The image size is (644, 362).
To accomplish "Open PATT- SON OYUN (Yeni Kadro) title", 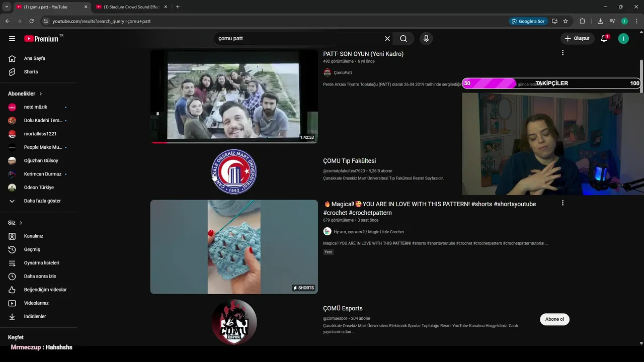I will 363,54.
